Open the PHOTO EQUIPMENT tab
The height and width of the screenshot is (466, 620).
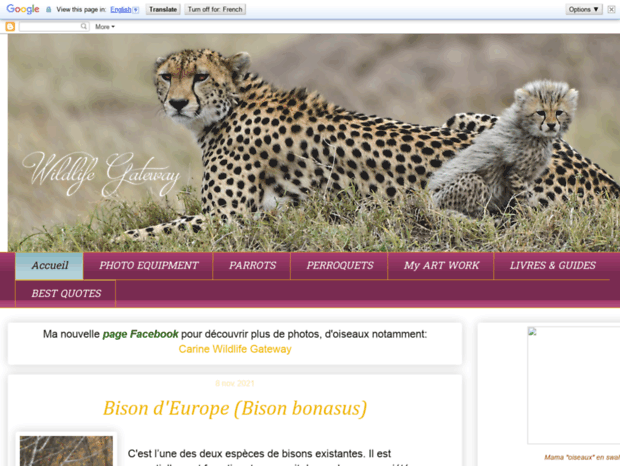(x=148, y=266)
